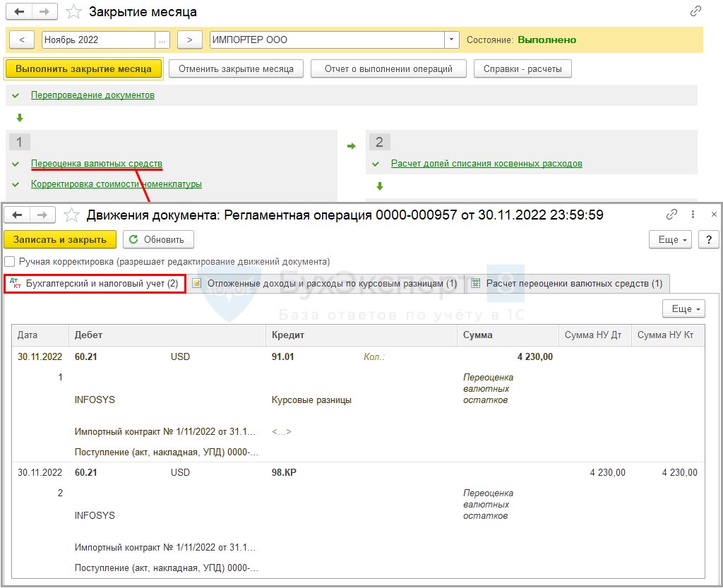Viewport: 723px width, 588px height.
Task: Expand the organization ИМПОРТЕР ООО dropdown
Action: 452,40
